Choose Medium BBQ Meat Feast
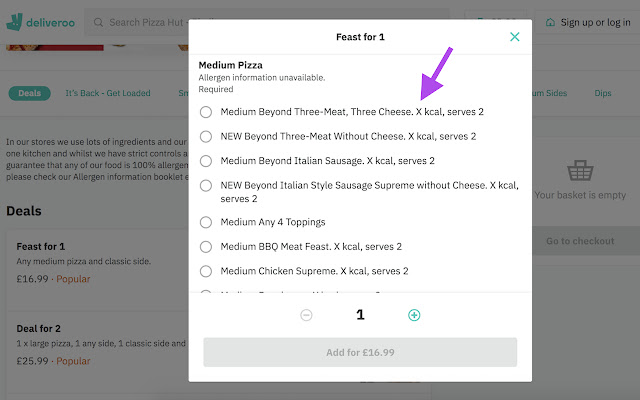Screen dimensions: 640x400 pyautogui.click(x=206, y=246)
